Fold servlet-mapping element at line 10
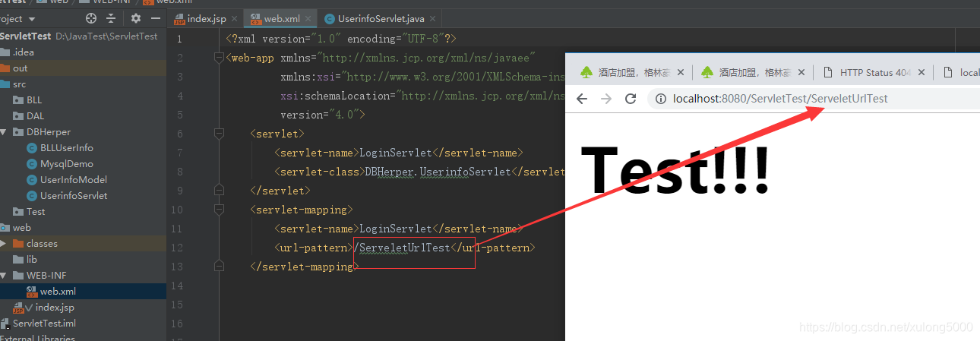The image size is (980, 341). (219, 210)
